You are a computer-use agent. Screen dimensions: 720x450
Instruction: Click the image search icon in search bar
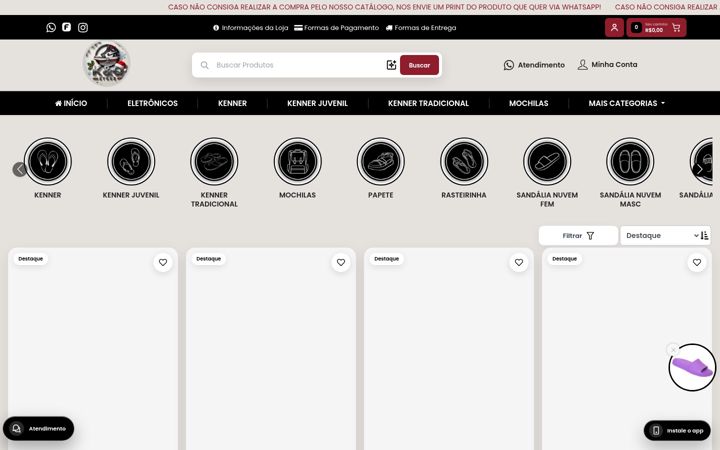click(x=391, y=65)
